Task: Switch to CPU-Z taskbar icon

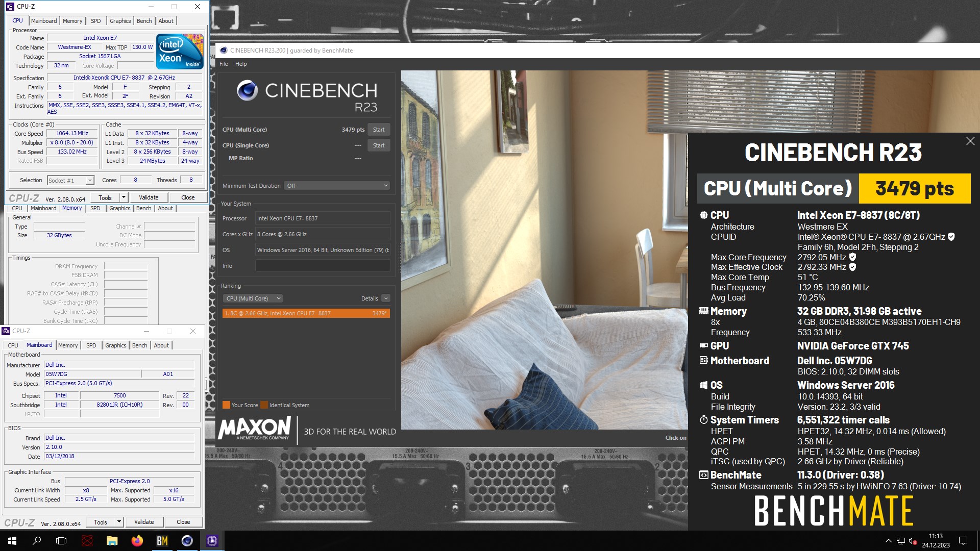Action: (x=212, y=541)
